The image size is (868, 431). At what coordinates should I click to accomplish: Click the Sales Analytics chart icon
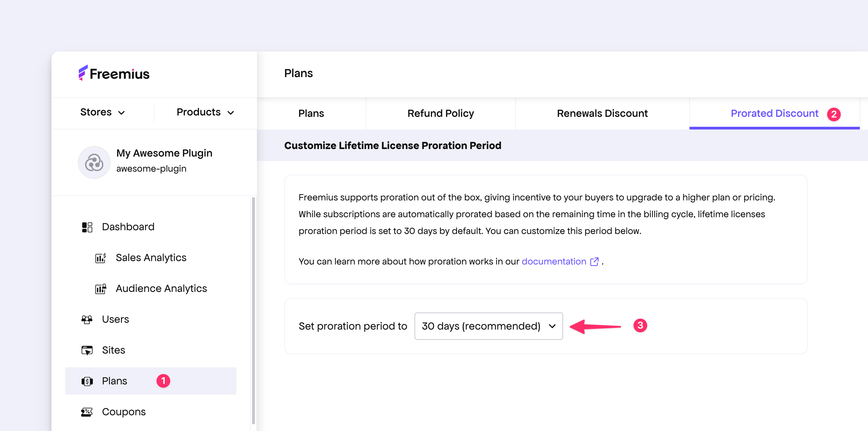click(100, 258)
